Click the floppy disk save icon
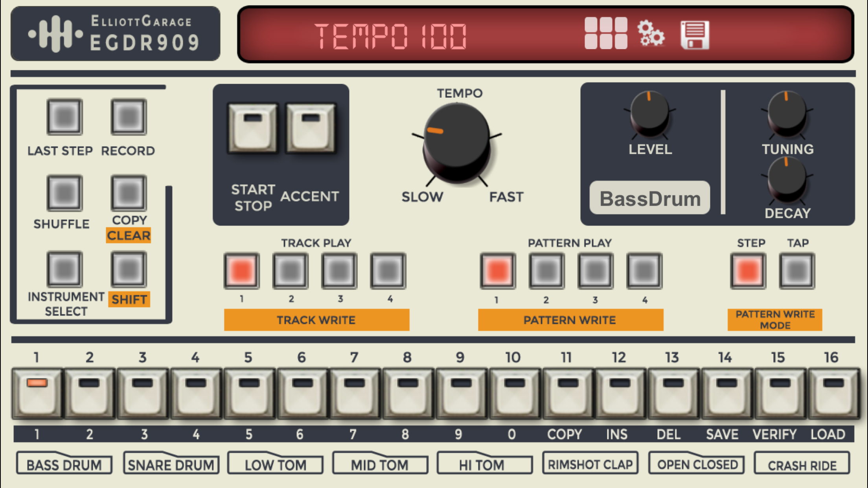The image size is (868, 488). (695, 35)
